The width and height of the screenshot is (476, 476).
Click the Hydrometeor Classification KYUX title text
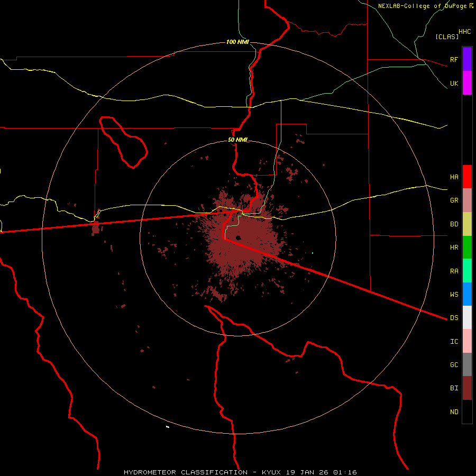pyautogui.click(x=240, y=472)
